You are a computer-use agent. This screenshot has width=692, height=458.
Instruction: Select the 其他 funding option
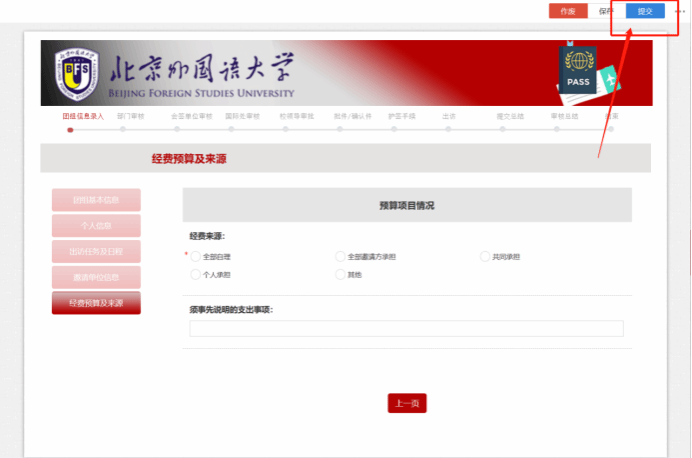[340, 274]
